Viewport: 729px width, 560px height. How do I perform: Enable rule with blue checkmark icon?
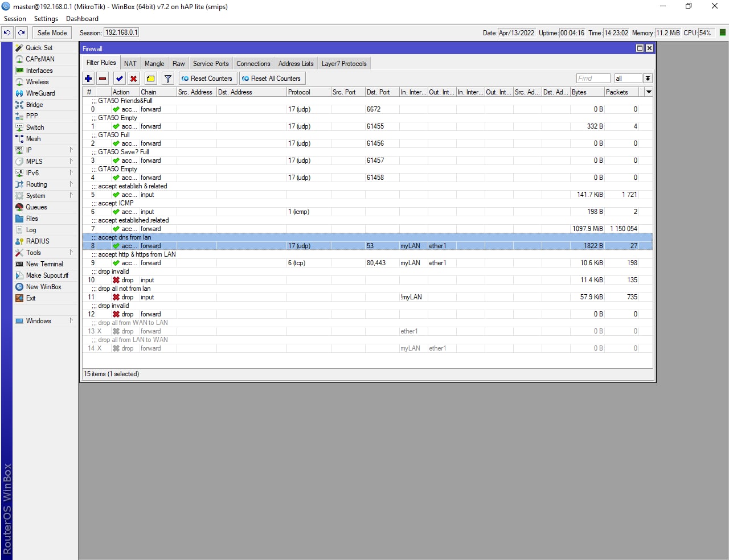[120, 79]
